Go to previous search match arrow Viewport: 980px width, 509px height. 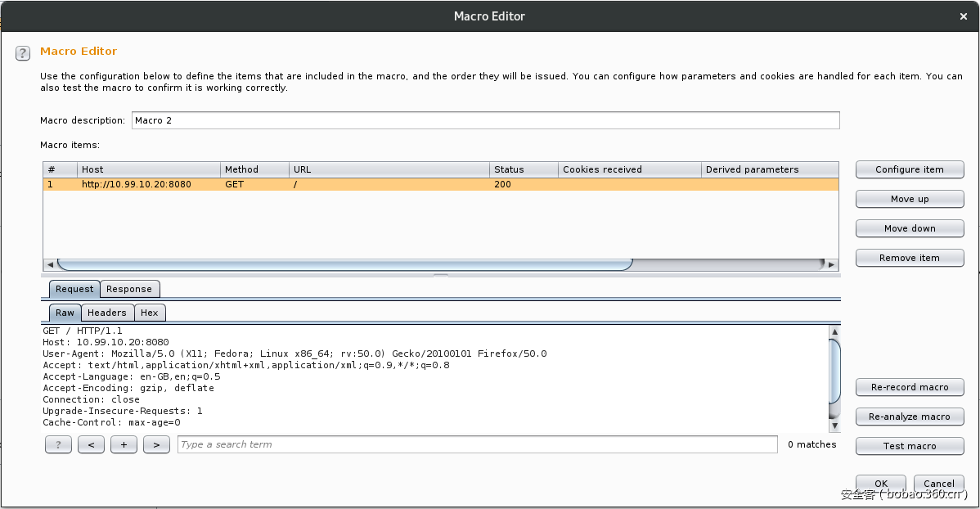[91, 444]
